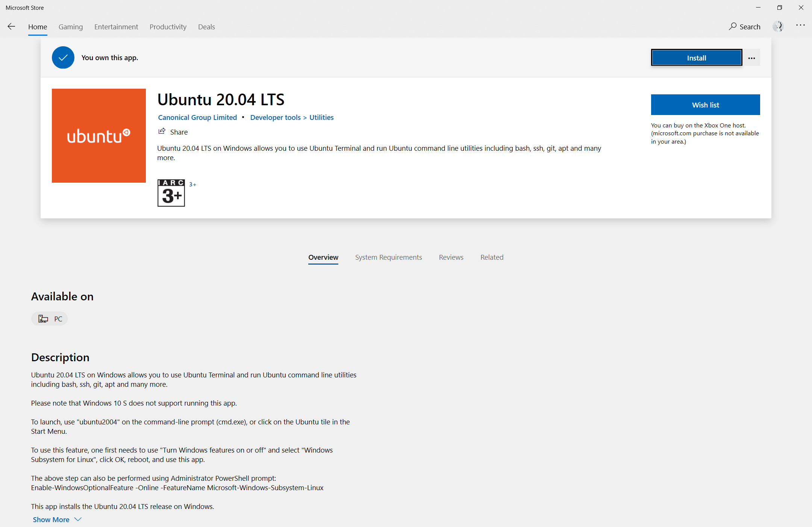Open Canonical Group Limited publisher link

(197, 117)
